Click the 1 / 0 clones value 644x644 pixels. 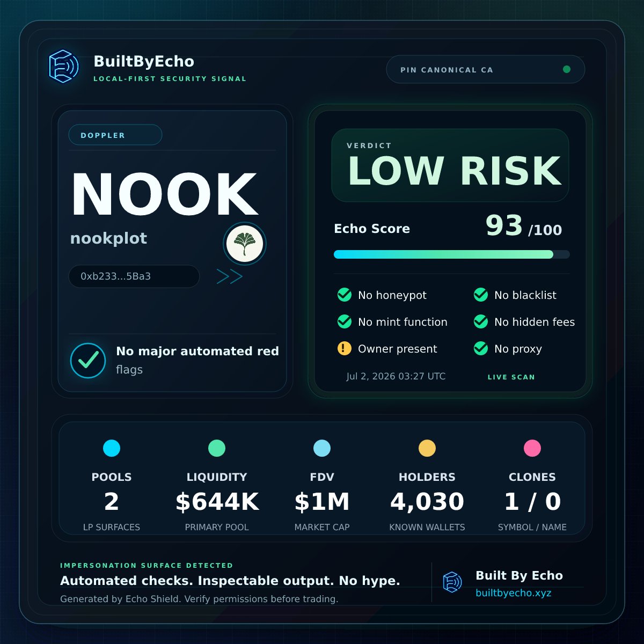click(x=532, y=502)
